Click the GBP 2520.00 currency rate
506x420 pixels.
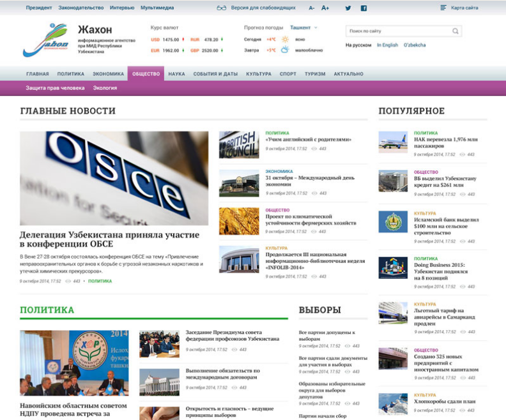(x=207, y=50)
